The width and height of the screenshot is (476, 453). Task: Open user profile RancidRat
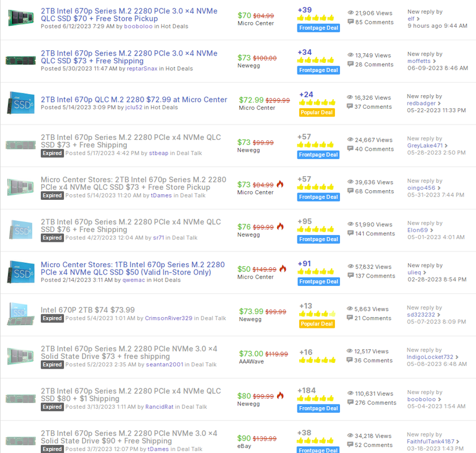(x=159, y=407)
